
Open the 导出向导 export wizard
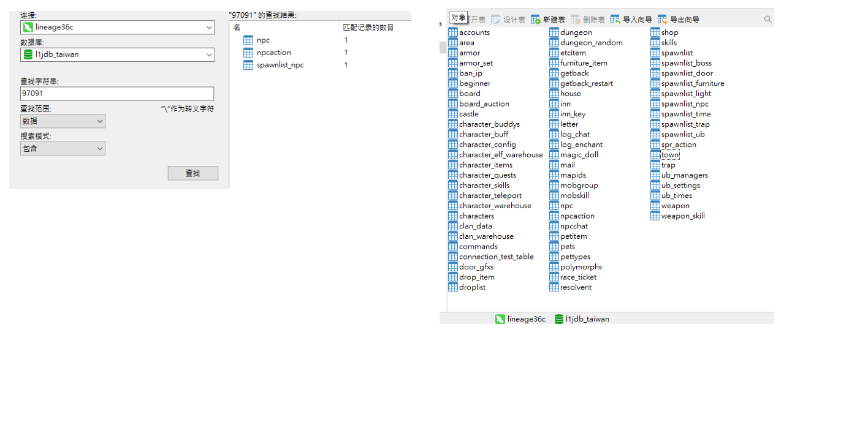(x=679, y=20)
